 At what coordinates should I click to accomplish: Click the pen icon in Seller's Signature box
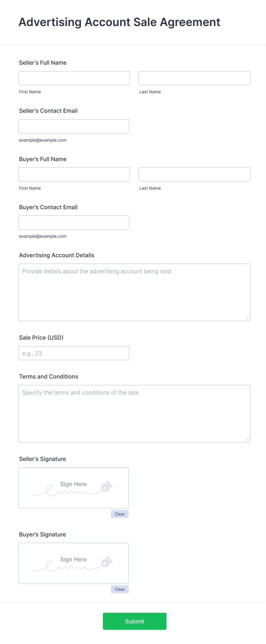pos(106,486)
